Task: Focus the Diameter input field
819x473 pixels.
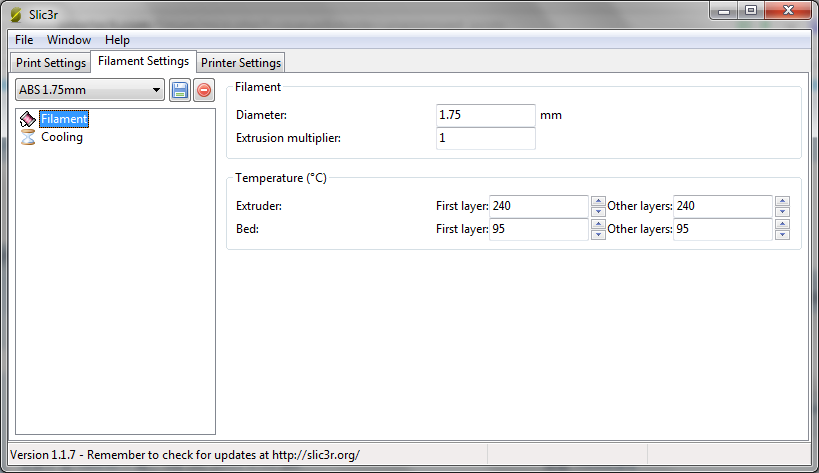Action: pos(485,115)
